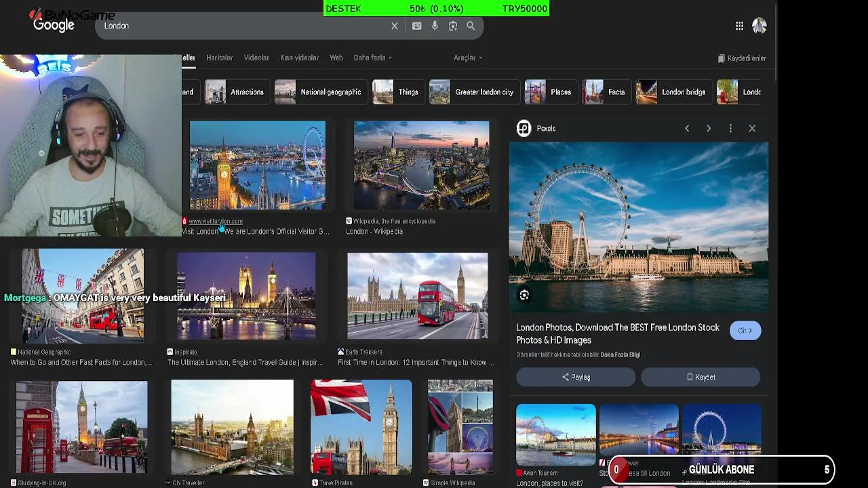This screenshot has height=488, width=868.
Task: Open When to Go and Other Fast Facts link
Action: 81,363
